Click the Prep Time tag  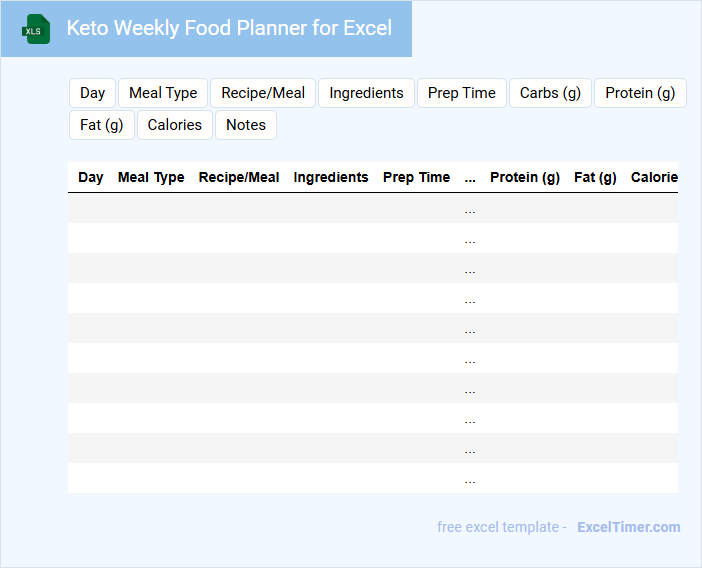(x=461, y=93)
